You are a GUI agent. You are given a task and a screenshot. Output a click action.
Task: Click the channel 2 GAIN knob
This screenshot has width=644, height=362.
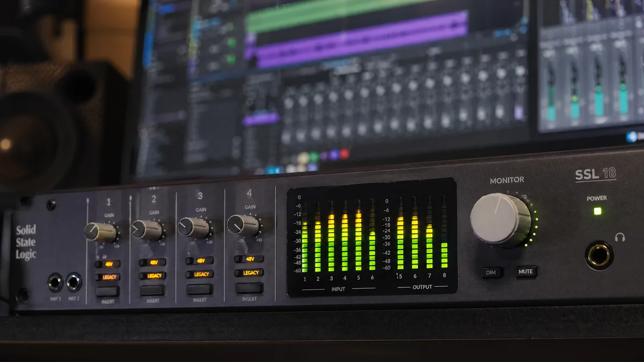147,230
